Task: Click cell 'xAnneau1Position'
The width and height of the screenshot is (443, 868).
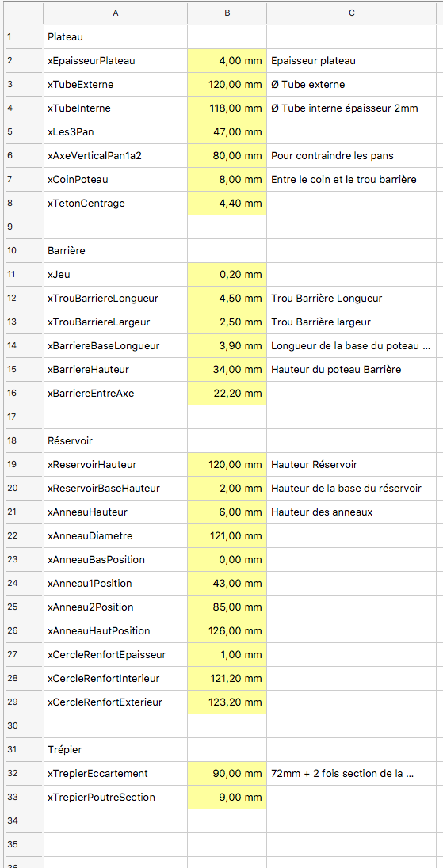Action: click(x=115, y=584)
